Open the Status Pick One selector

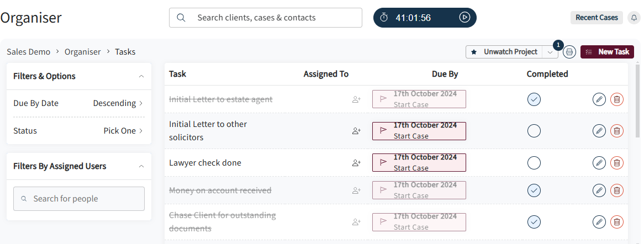(123, 131)
